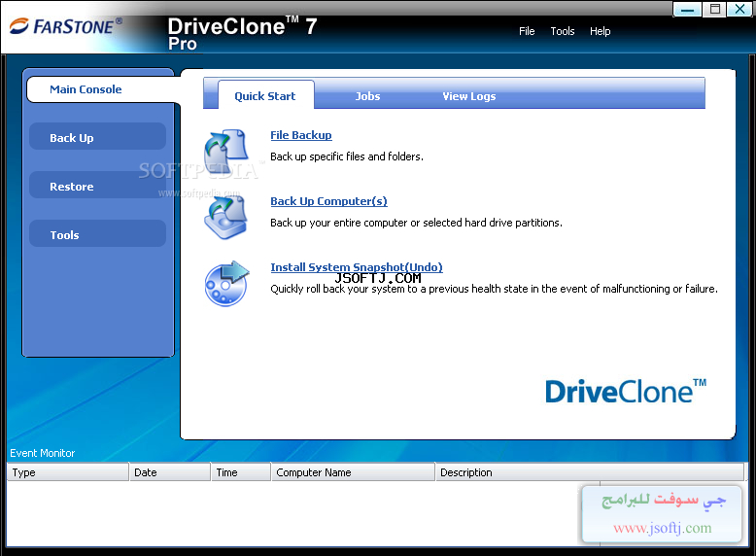Open the Install System Snapshot(Undo) link
The width and height of the screenshot is (756, 556).
tap(357, 267)
